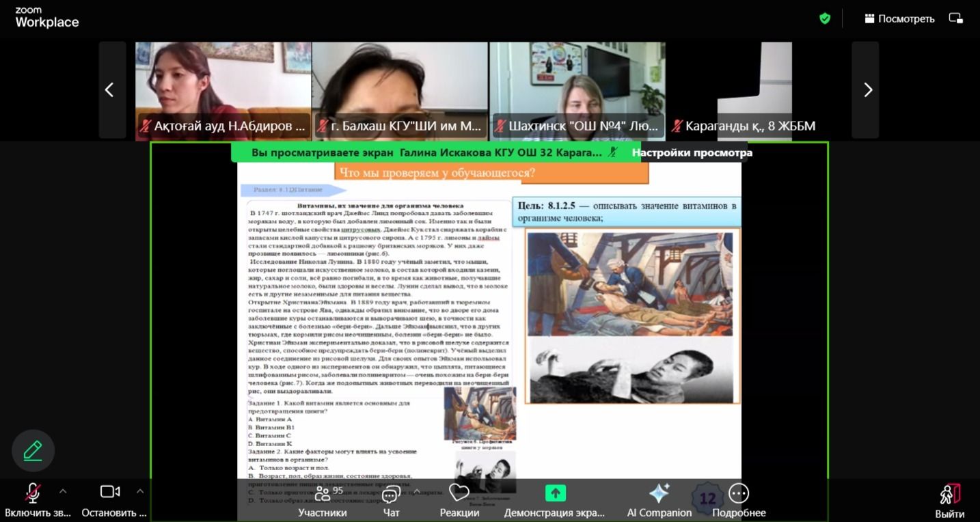Open the apps badge showing 12
Image resolution: width=980 pixels, height=522 pixels.
pos(707,498)
